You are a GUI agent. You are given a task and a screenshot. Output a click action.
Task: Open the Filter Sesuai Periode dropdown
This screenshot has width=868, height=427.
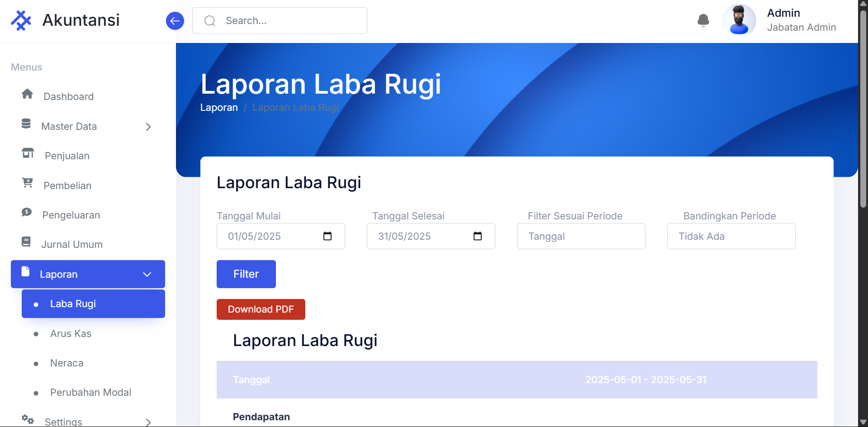click(x=581, y=236)
